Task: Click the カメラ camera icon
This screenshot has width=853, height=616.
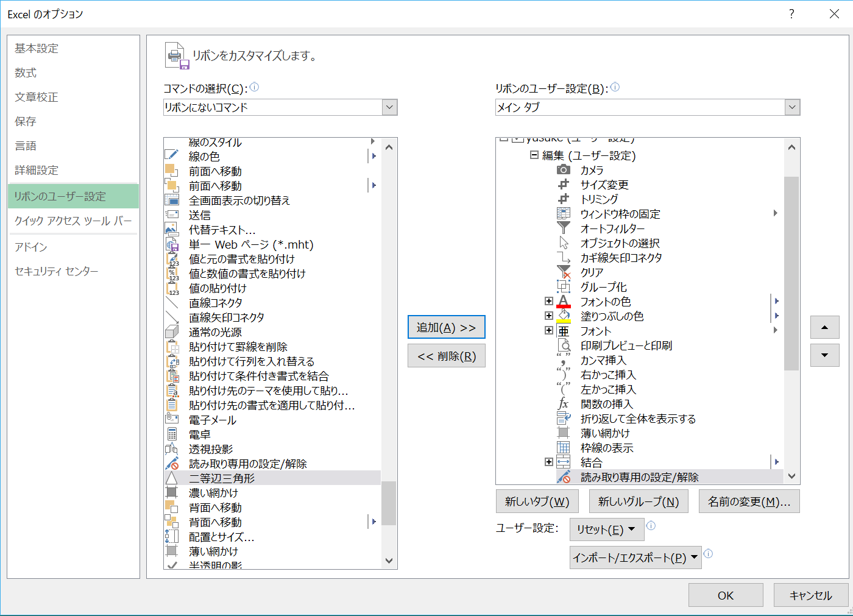Action: coord(564,170)
